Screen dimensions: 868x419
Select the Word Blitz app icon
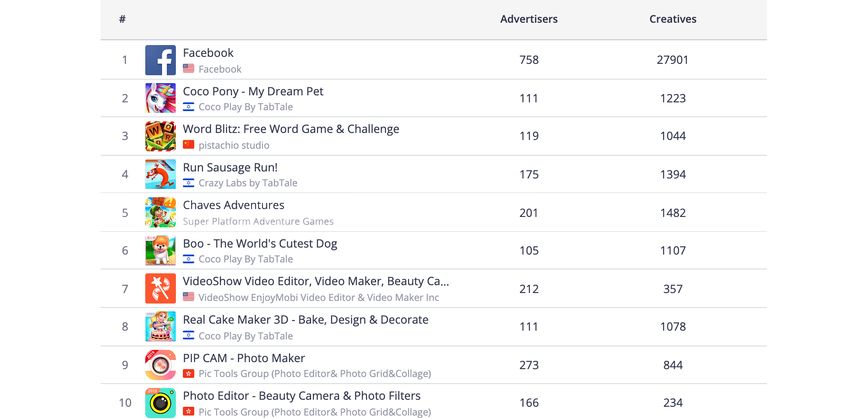[x=161, y=136]
